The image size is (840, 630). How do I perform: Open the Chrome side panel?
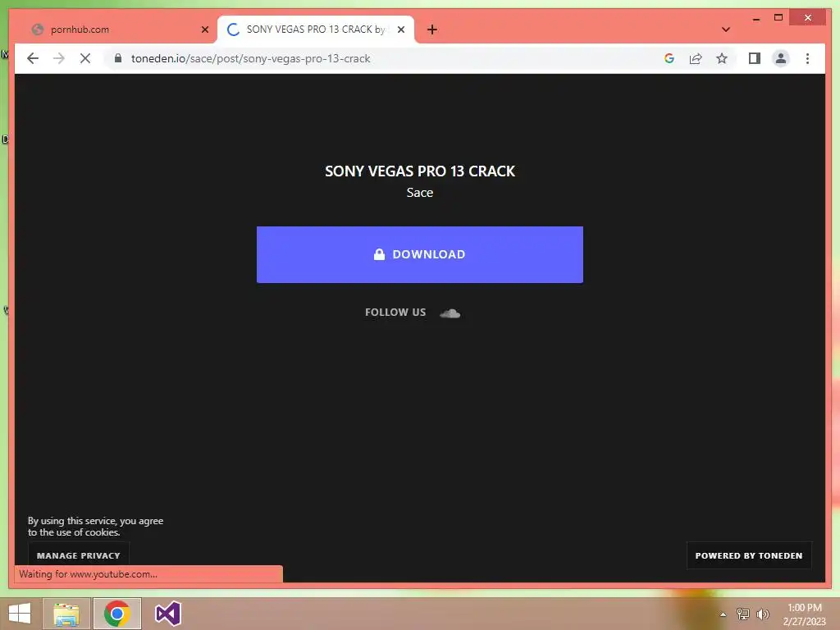(x=755, y=58)
